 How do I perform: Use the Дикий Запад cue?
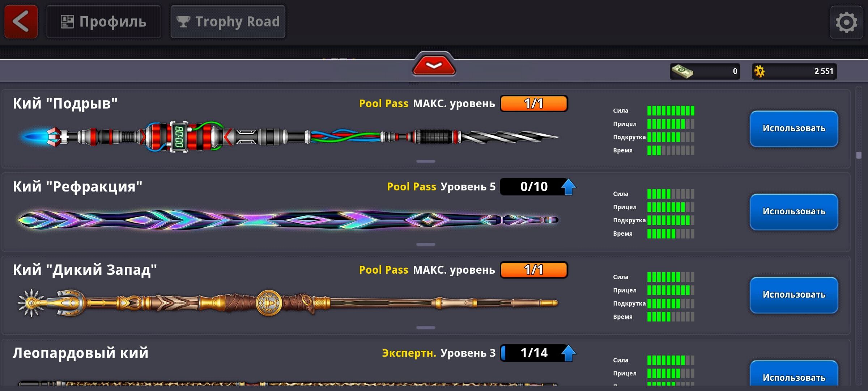[794, 295]
